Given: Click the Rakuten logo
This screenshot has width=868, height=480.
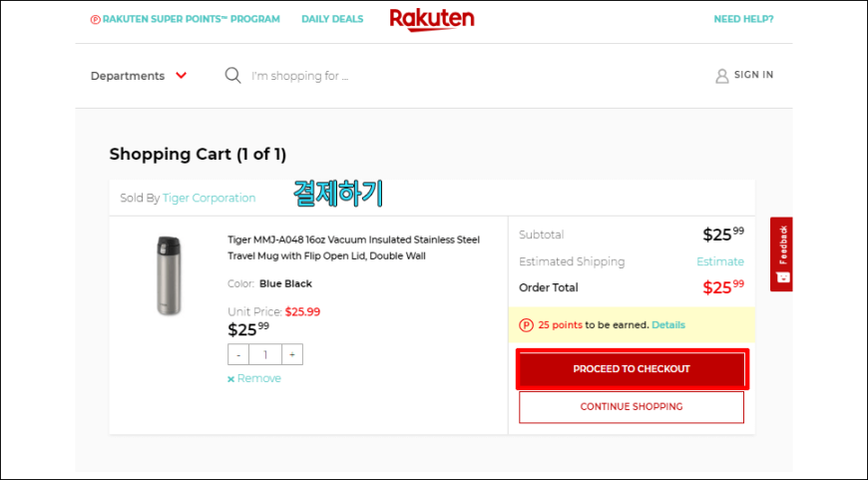Looking at the screenshot, I should (x=431, y=19).
